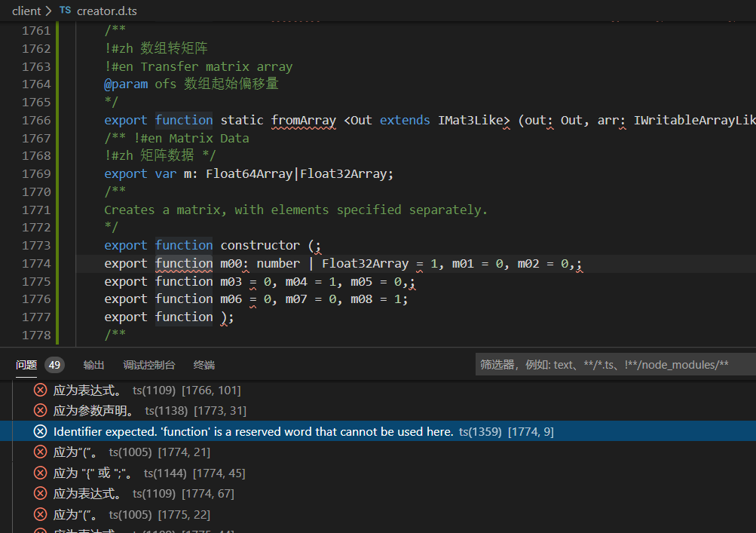The height and width of the screenshot is (533, 756).
Task: Open the 调试控制台 tab
Action: 149,365
